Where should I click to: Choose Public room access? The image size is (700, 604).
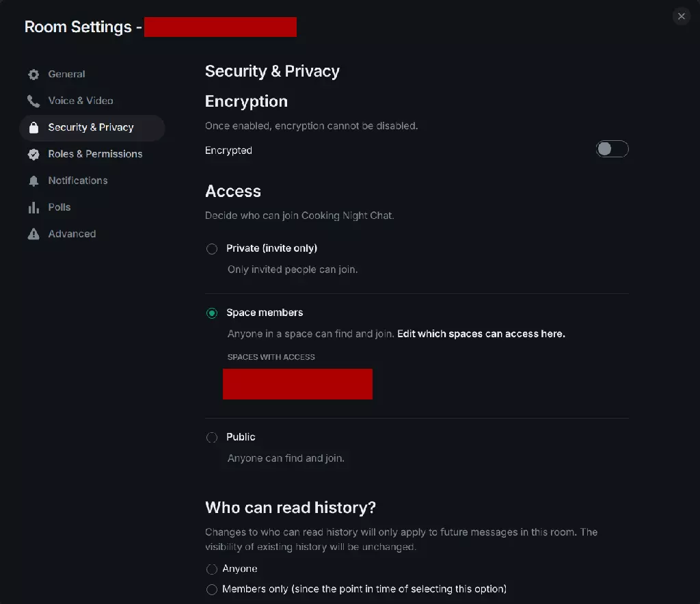[212, 437]
